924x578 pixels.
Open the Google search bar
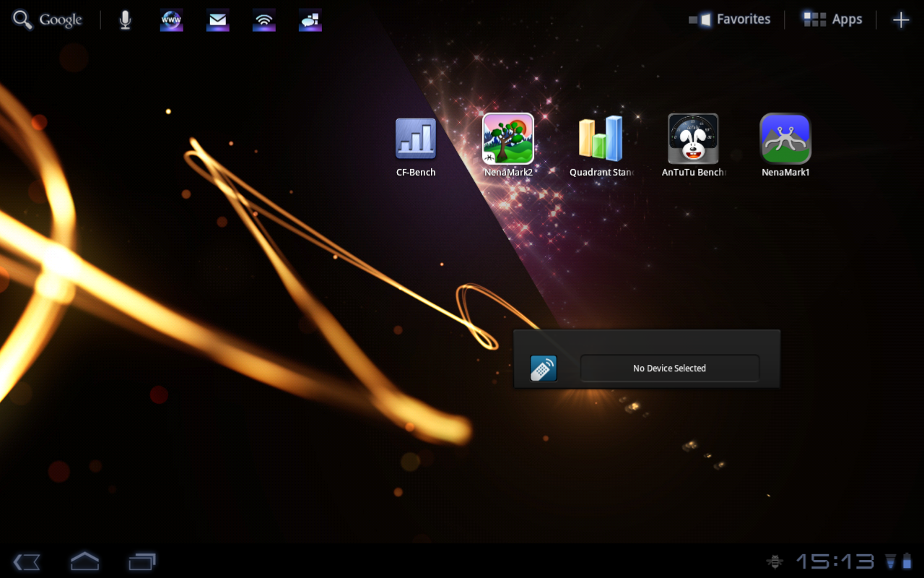pyautogui.click(x=47, y=20)
